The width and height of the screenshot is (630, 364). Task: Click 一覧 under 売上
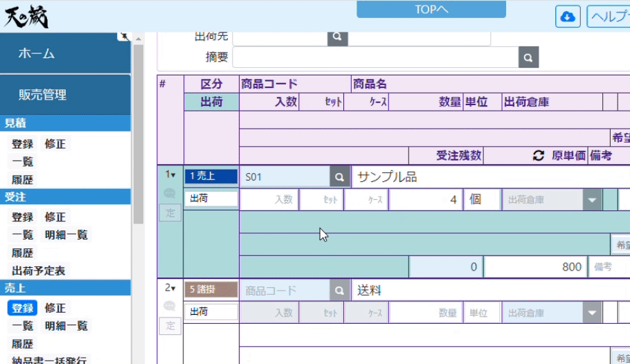tap(22, 326)
